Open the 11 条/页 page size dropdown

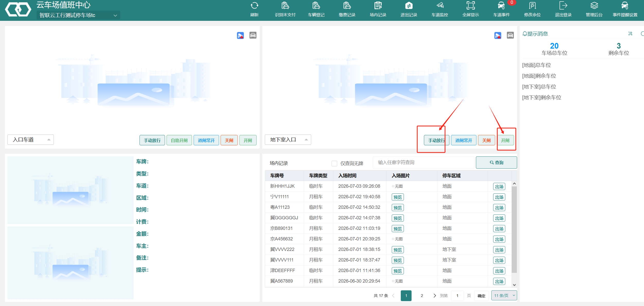coord(504,295)
